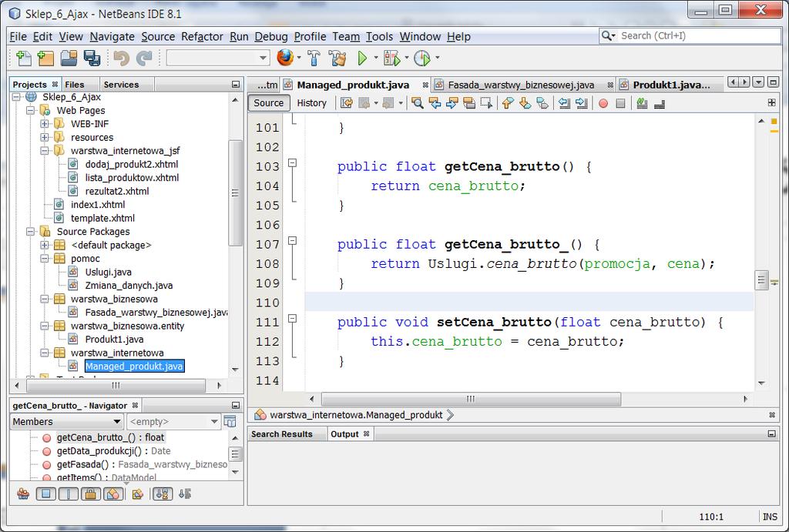Click the Find Selection magnifier icon
This screenshot has width=789, height=532.
(x=417, y=103)
